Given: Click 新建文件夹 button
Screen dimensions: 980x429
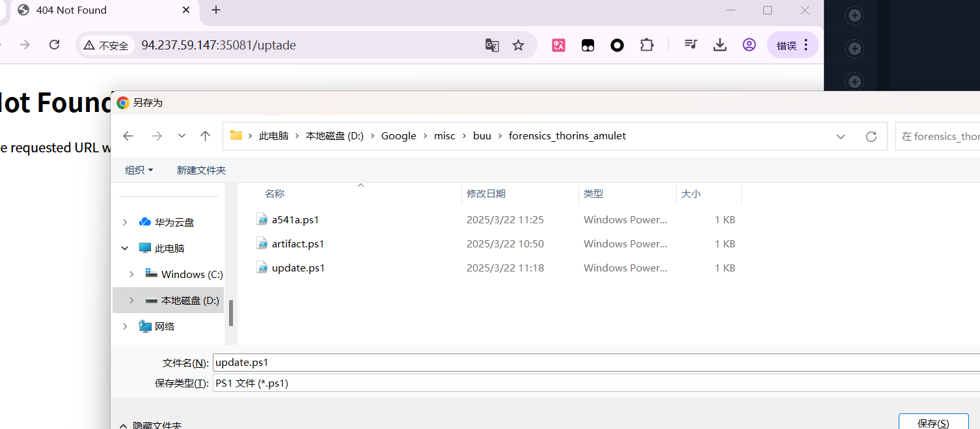Looking at the screenshot, I should pyautogui.click(x=201, y=170).
